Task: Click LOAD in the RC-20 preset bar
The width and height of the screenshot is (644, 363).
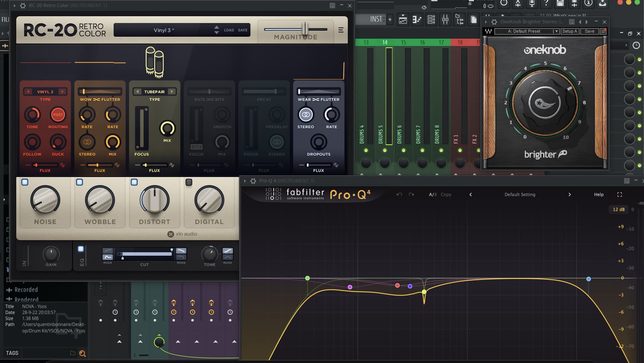Action: click(x=229, y=30)
